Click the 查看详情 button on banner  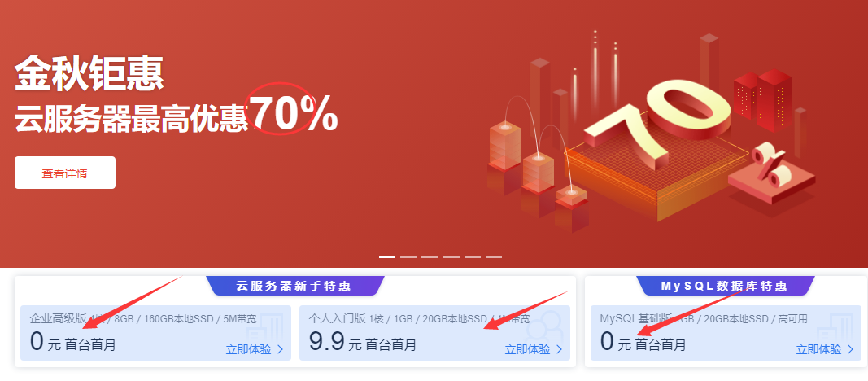(65, 173)
